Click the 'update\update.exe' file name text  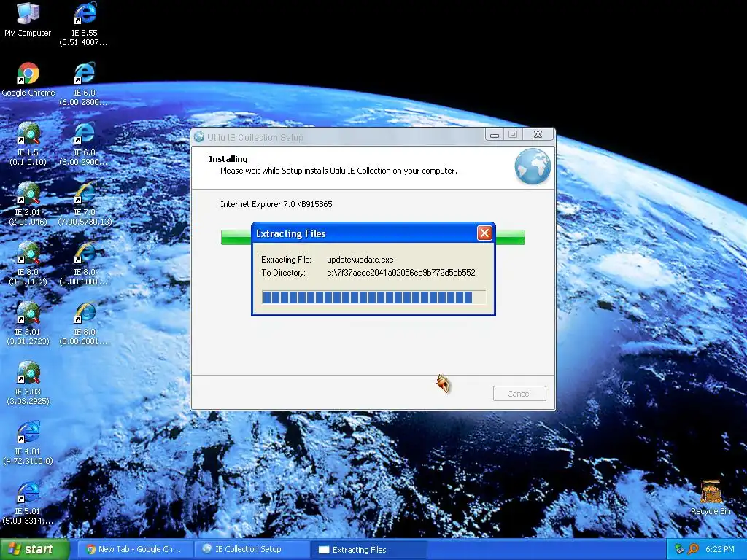(360, 260)
